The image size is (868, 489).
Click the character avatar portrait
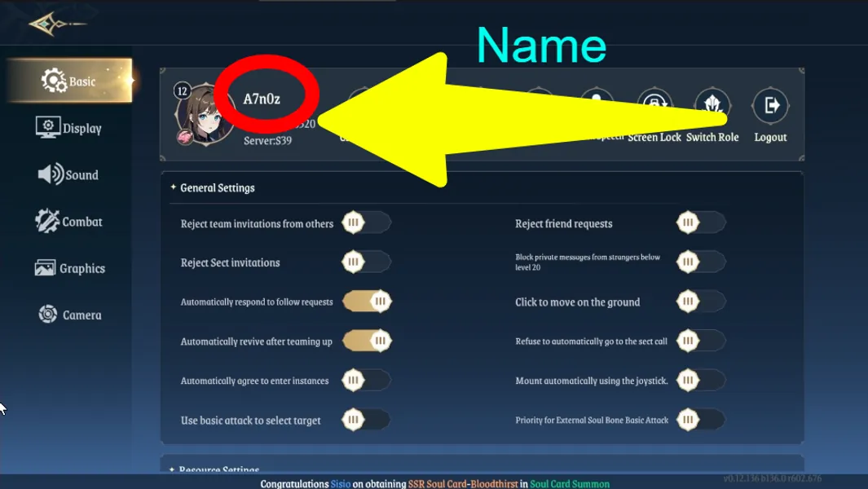point(204,115)
